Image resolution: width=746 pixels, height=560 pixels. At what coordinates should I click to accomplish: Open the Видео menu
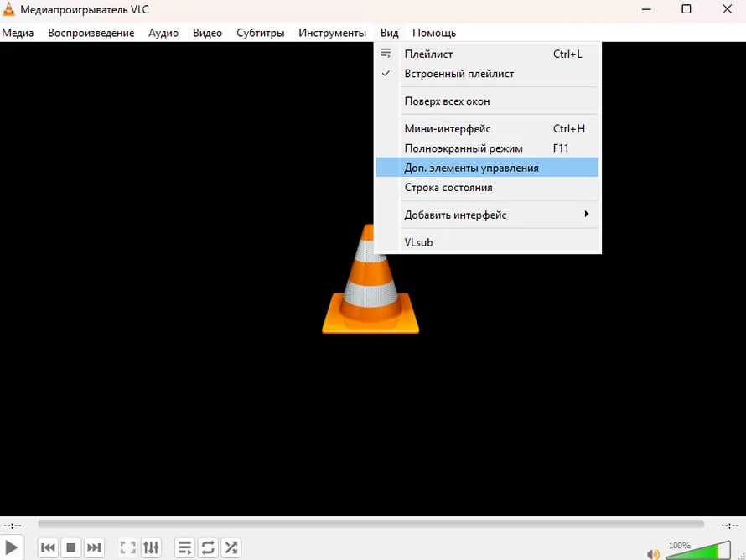[207, 33]
